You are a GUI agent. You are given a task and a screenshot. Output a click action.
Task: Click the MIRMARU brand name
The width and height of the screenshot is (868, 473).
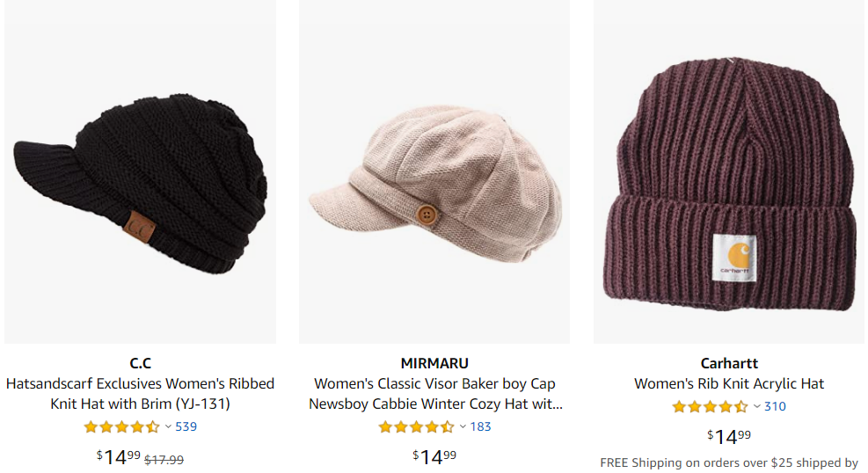click(x=434, y=363)
